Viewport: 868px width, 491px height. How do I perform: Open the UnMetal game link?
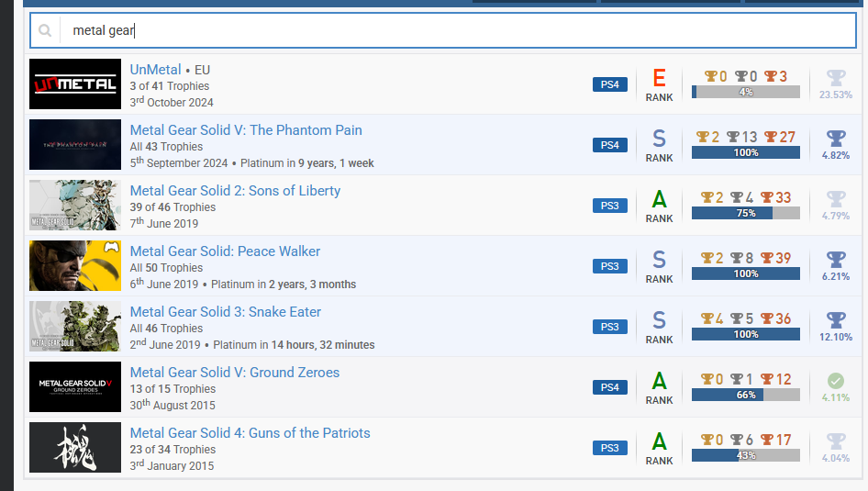pos(156,70)
